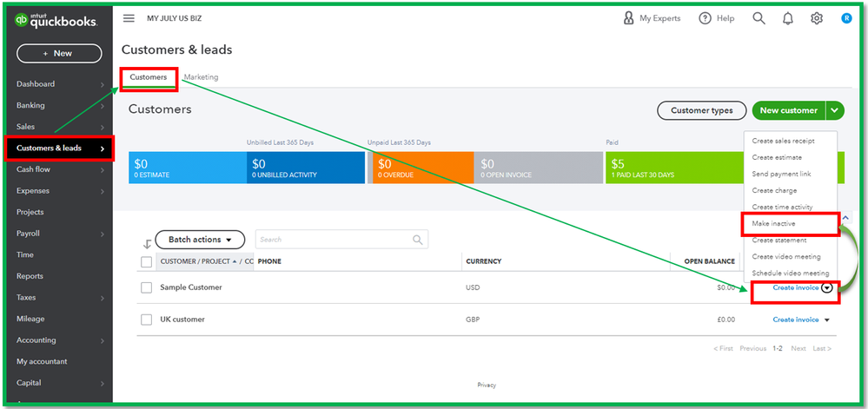Open the settings gear

817,18
